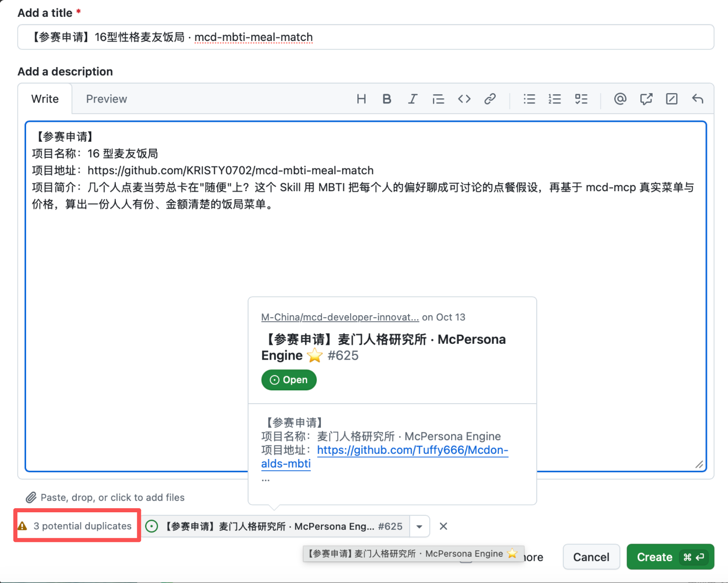
Task: Click the Create button
Action: point(670,557)
